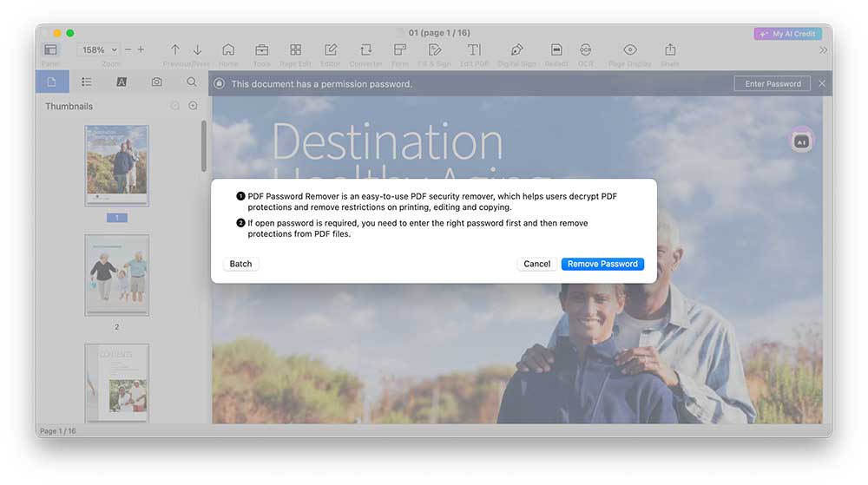Click the Share toolbar icon
The width and height of the screenshot is (868, 485).
tap(670, 49)
